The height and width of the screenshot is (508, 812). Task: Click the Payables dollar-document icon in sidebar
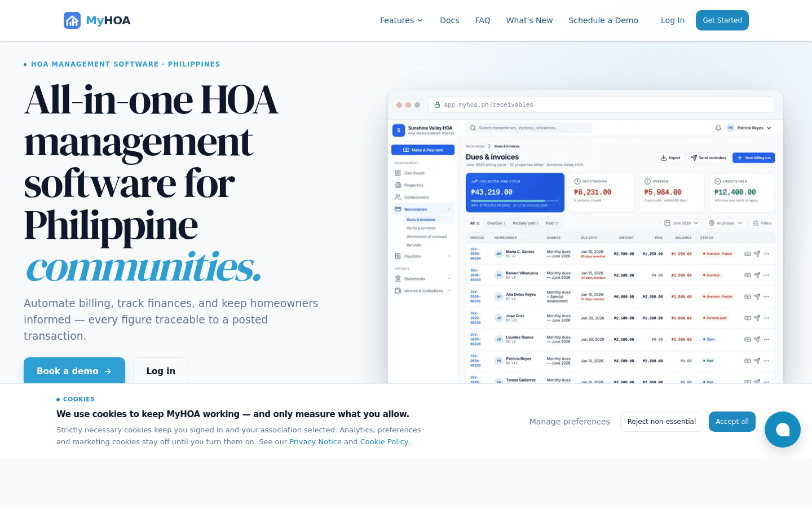398,256
